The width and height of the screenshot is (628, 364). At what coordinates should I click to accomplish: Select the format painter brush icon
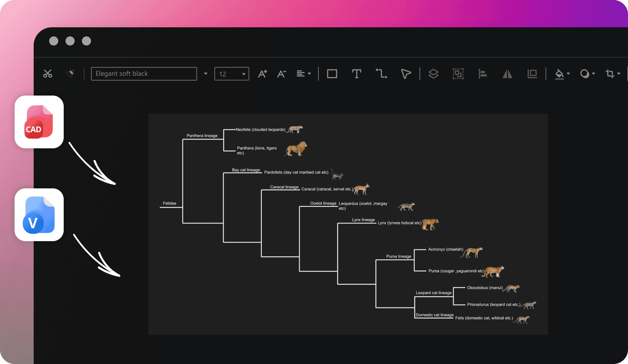70,73
